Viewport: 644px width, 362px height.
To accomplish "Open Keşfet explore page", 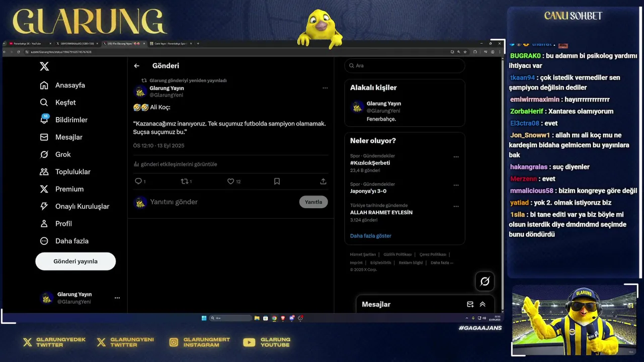I will coord(58,103).
